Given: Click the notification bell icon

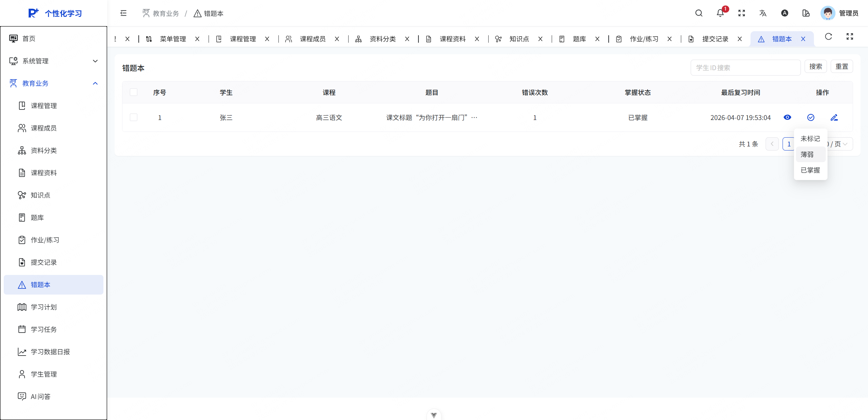Looking at the screenshot, I should pos(720,13).
